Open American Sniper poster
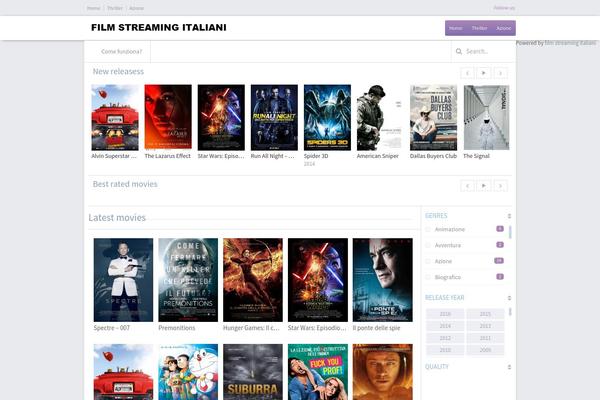The height and width of the screenshot is (400, 600). coord(379,118)
